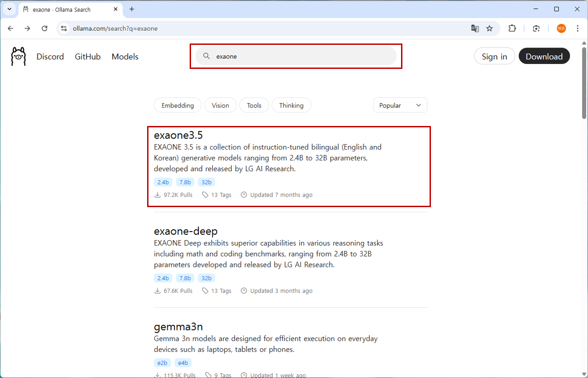Click the 67.6K Pulls text
This screenshot has width=588, height=378.
click(178, 291)
